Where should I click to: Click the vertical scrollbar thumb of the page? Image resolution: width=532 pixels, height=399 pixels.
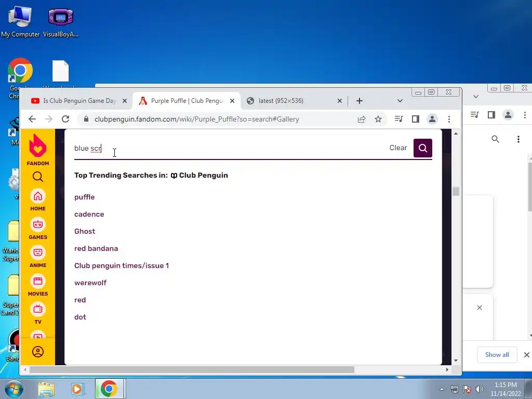pos(456,192)
